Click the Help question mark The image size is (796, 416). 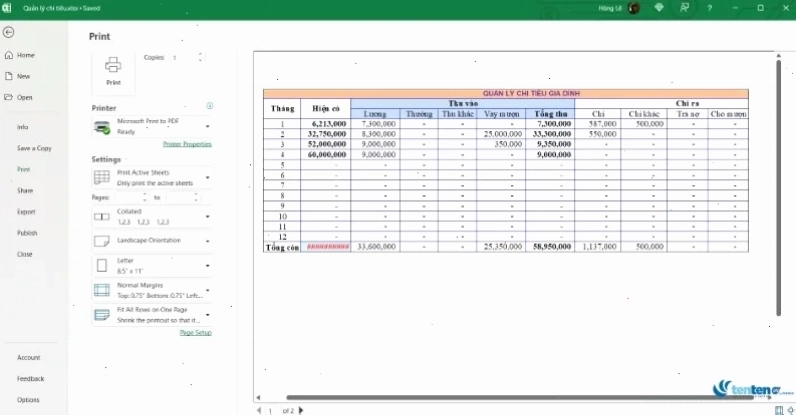pos(710,8)
